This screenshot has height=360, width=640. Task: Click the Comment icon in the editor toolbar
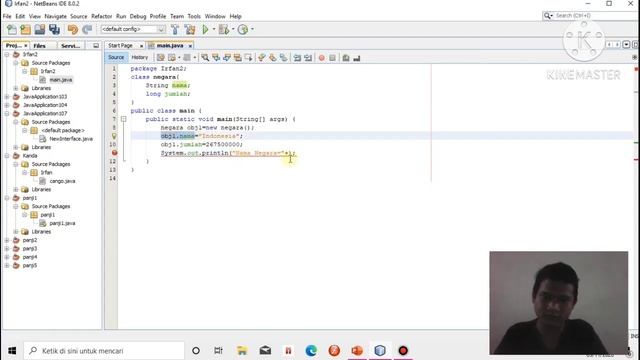[x=346, y=58]
